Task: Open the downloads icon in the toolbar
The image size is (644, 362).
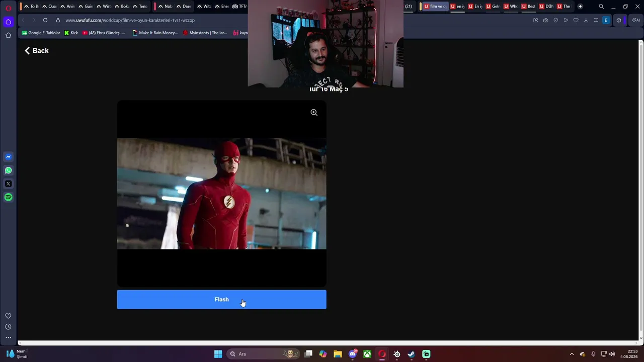Action: [x=586, y=20]
